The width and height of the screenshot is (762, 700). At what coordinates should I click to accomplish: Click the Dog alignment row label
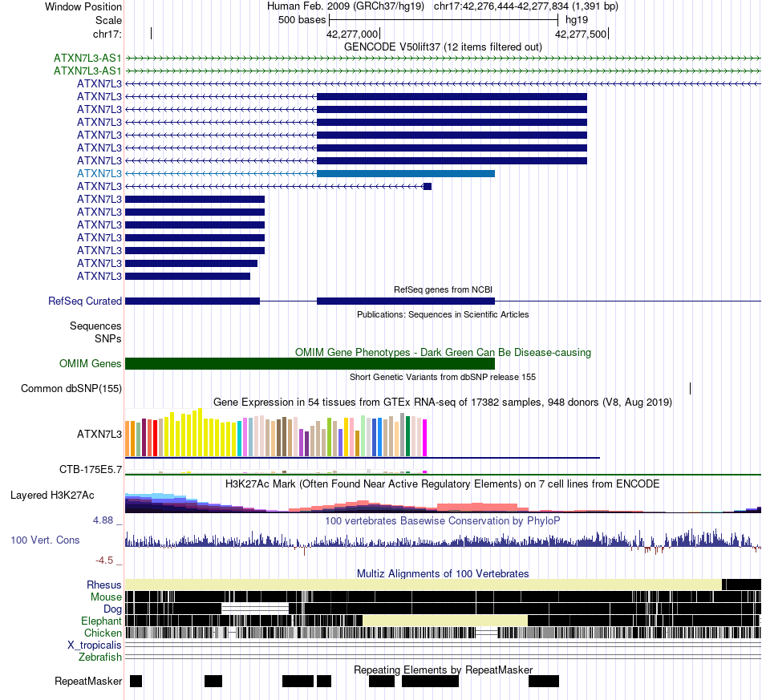click(x=112, y=609)
